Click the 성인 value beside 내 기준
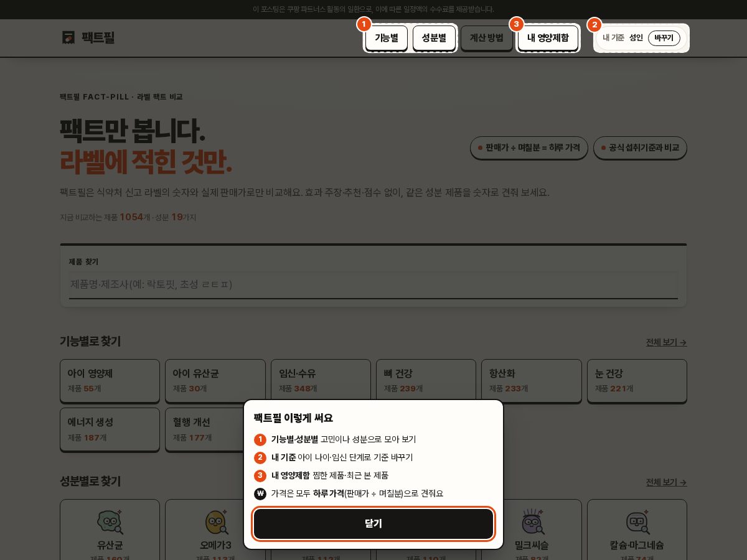 (636, 38)
